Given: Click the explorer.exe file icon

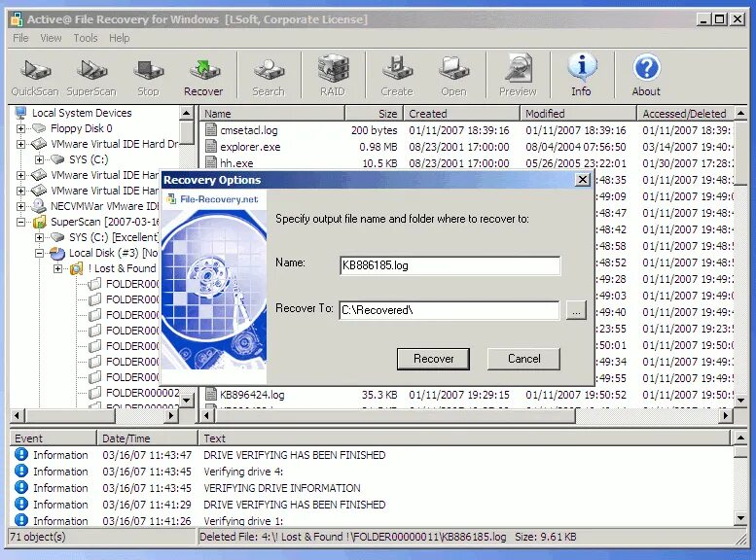Looking at the screenshot, I should 211,147.
